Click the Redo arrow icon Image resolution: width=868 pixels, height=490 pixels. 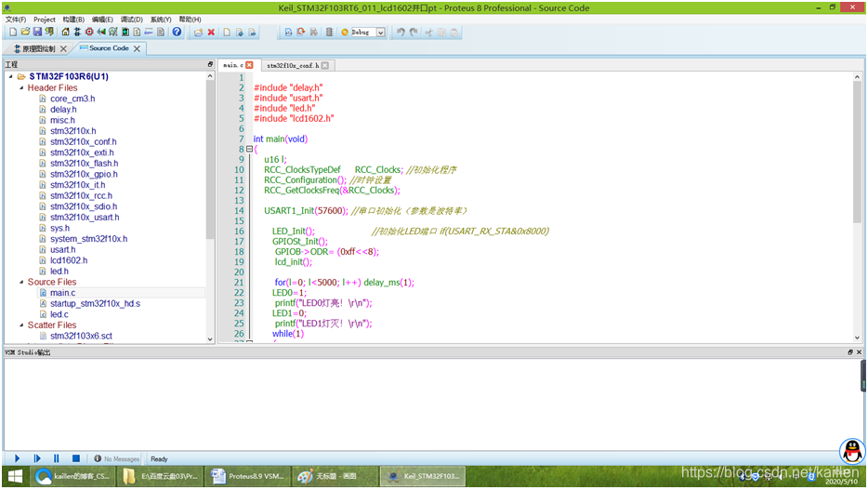414,33
